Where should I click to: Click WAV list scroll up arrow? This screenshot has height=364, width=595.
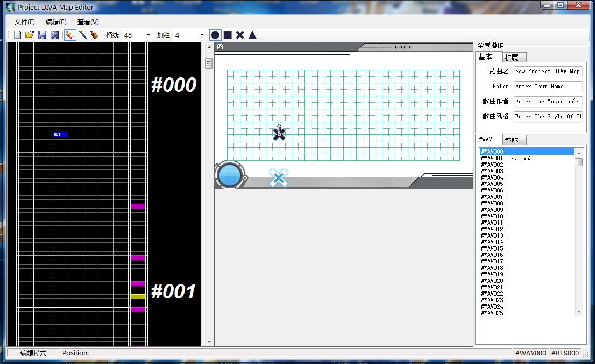579,153
